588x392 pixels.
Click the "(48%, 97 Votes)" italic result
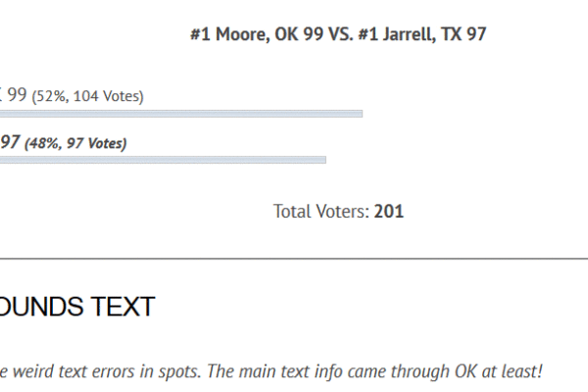pos(75,143)
